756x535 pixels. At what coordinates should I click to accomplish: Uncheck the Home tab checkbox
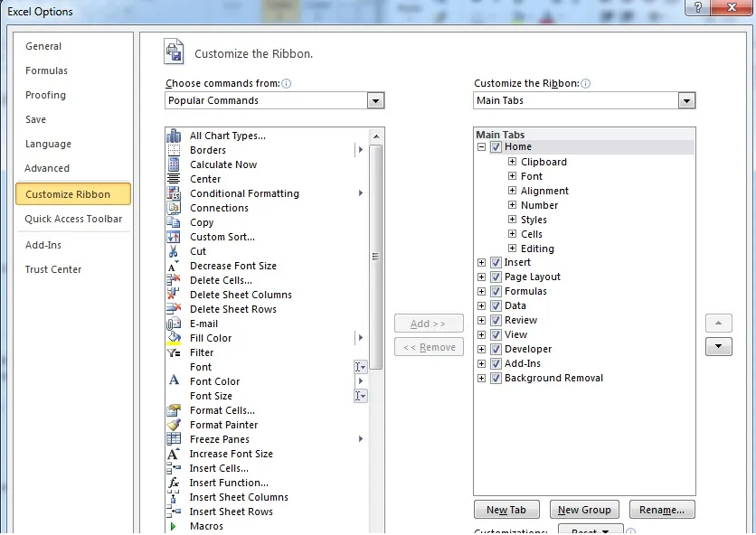tap(496, 146)
